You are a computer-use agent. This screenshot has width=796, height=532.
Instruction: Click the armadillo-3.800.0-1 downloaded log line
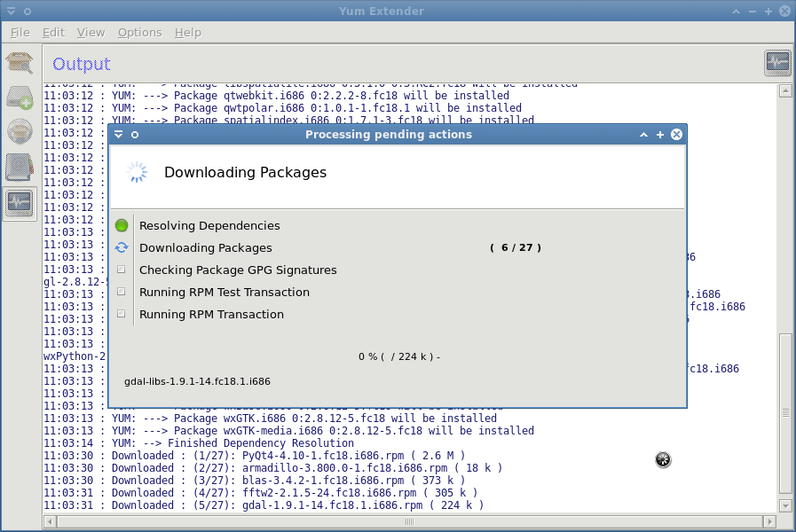[x=273, y=467]
